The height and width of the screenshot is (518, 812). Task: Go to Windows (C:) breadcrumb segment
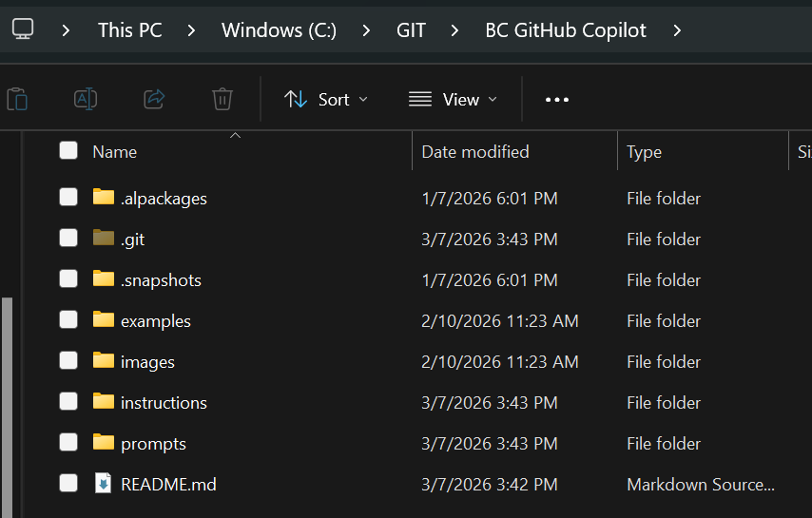(x=279, y=30)
